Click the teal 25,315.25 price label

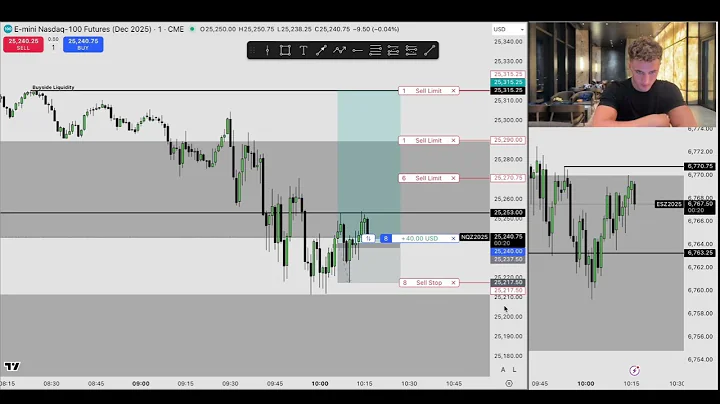click(x=507, y=82)
